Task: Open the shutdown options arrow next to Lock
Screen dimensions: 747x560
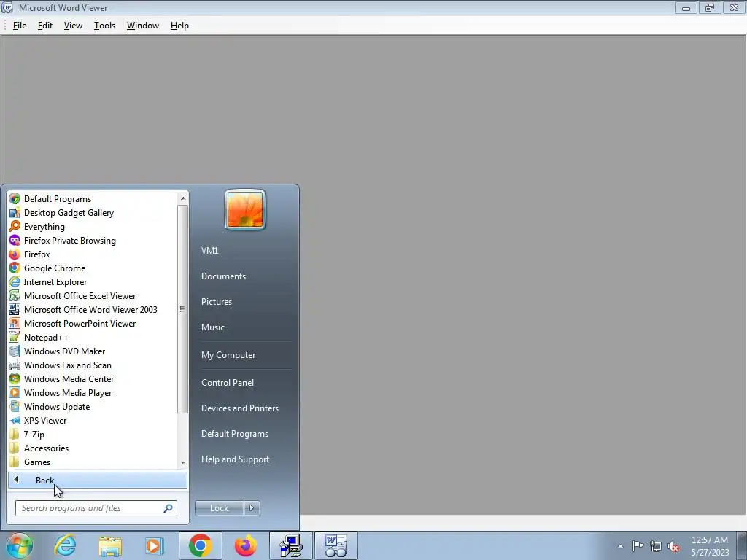Action: click(252, 508)
